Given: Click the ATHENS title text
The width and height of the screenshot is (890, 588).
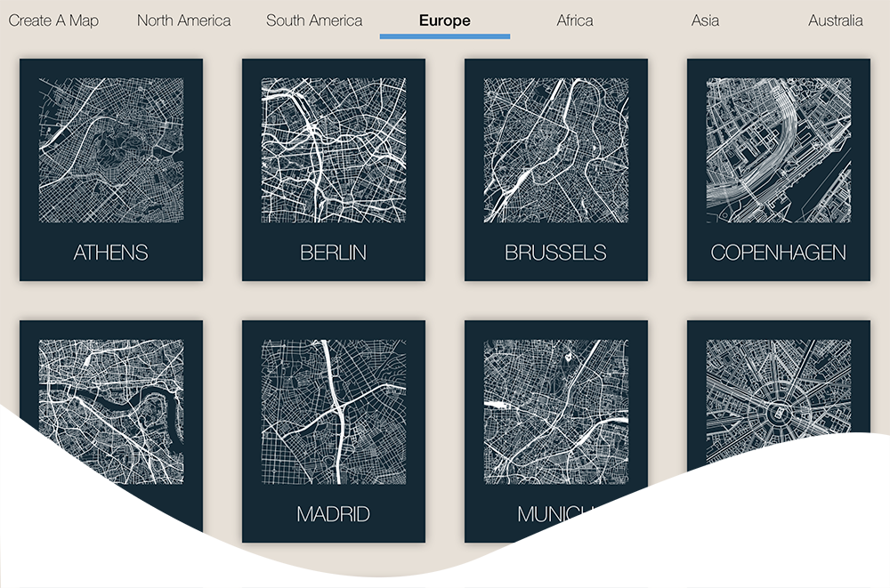Looking at the screenshot, I should (x=111, y=253).
